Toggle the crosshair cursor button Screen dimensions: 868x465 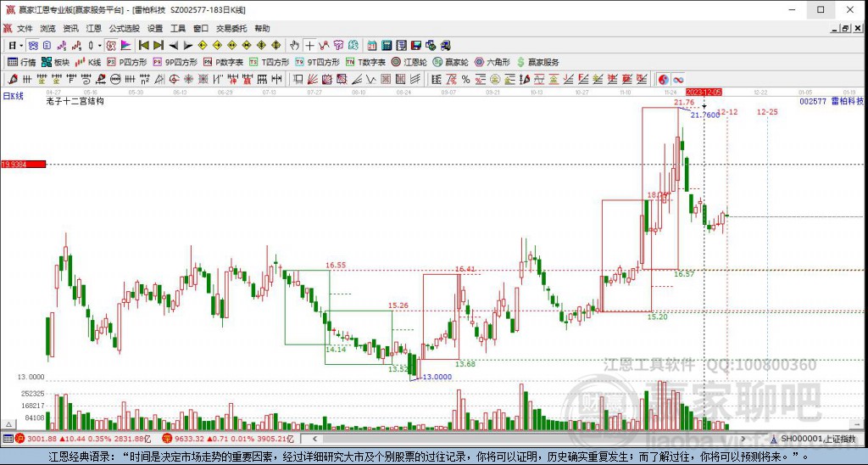click(309, 46)
